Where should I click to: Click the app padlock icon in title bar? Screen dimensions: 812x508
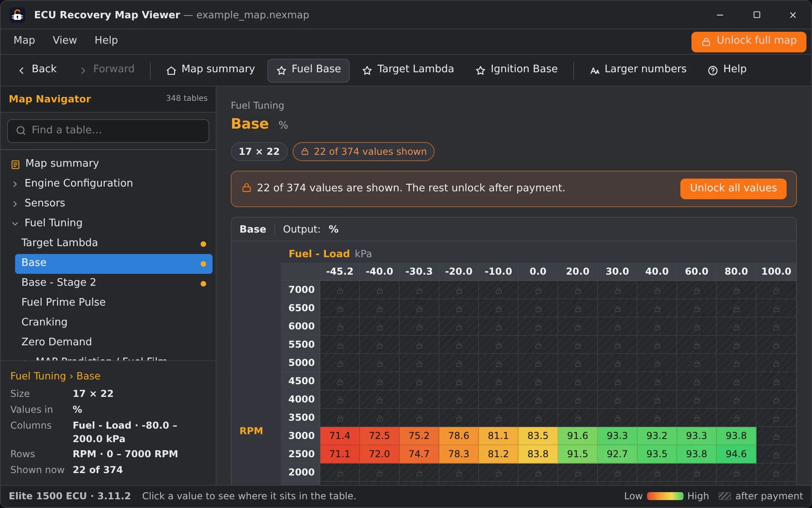coord(17,15)
